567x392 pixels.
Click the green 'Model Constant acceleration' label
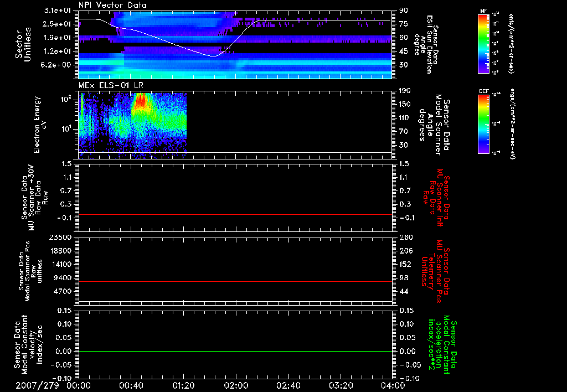pos(442,345)
